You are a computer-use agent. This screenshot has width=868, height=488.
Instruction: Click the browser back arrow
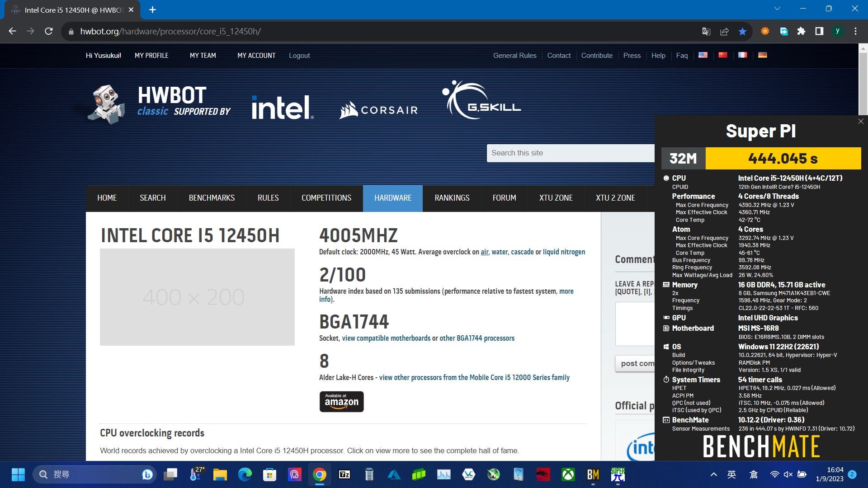pos(13,31)
